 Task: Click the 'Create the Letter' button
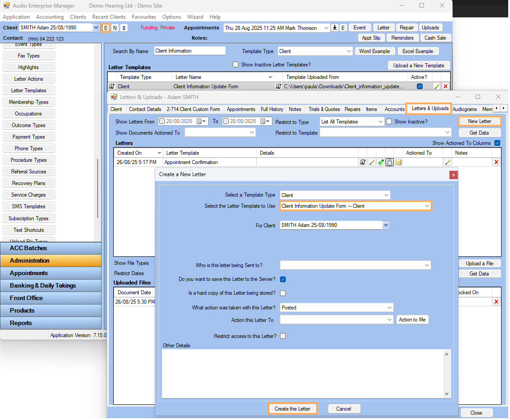tap(292, 409)
